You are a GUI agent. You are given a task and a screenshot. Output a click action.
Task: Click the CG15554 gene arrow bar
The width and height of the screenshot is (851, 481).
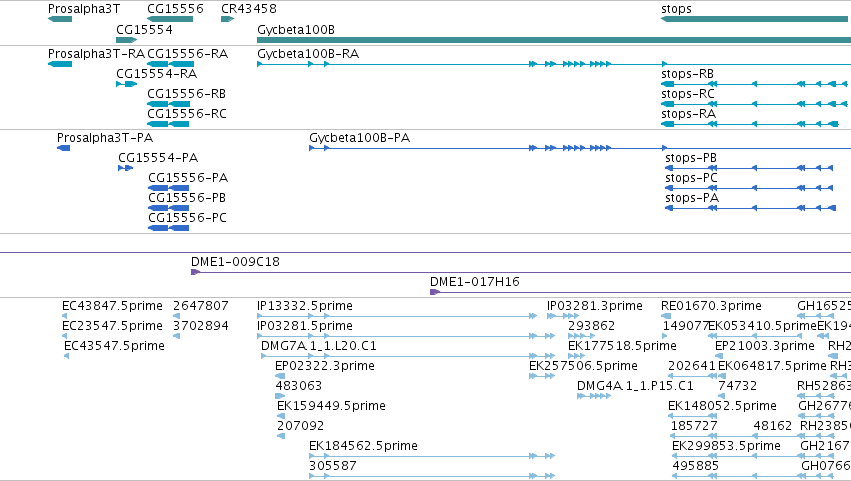tap(126, 40)
